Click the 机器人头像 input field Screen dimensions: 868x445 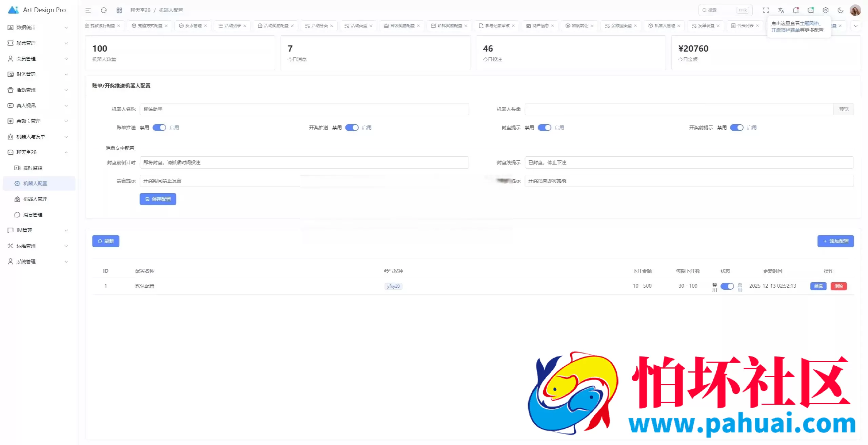pos(679,109)
